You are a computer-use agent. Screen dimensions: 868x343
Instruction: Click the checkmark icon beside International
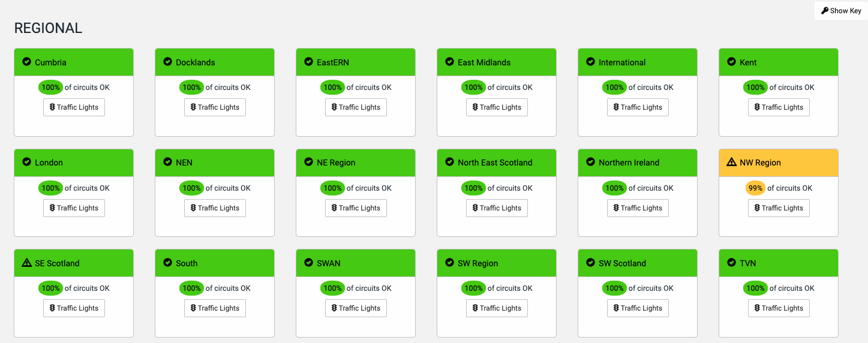(x=590, y=62)
